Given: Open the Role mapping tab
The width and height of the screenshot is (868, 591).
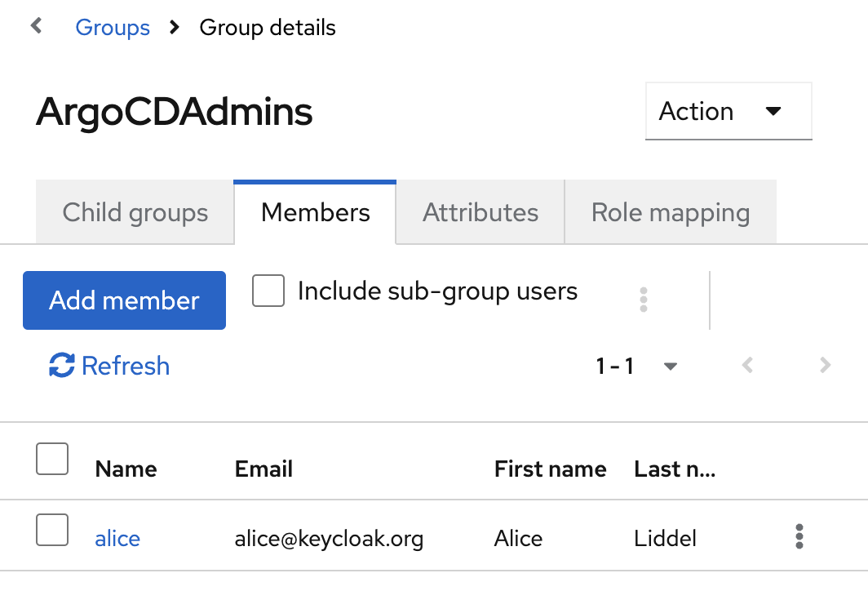Looking at the screenshot, I should (671, 212).
